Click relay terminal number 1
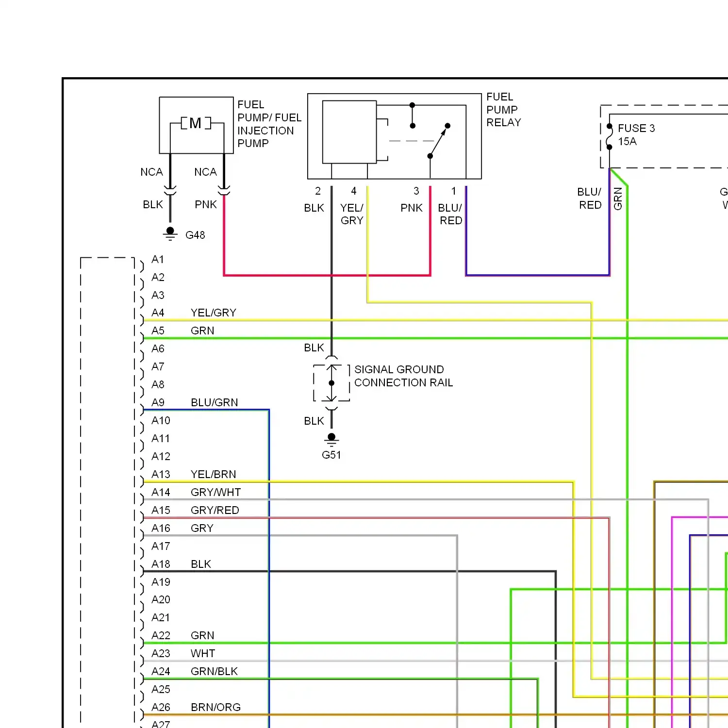Viewport: 728px width, 728px height. pyautogui.click(x=454, y=191)
